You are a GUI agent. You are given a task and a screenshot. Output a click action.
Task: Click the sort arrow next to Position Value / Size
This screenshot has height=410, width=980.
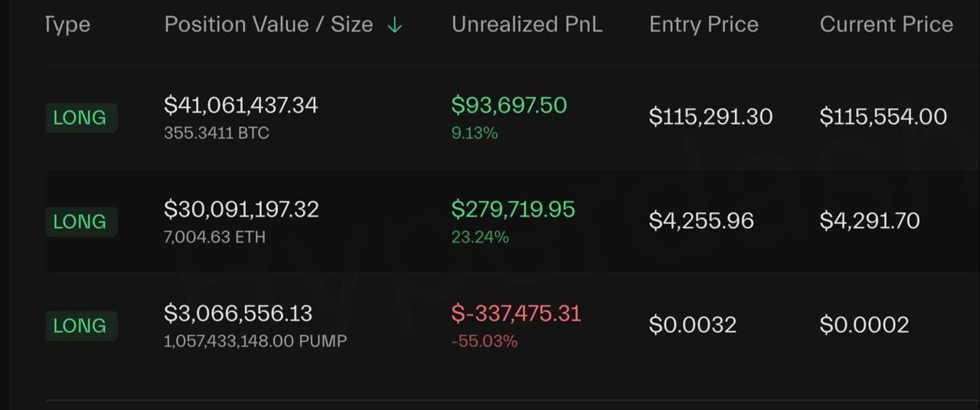click(394, 25)
